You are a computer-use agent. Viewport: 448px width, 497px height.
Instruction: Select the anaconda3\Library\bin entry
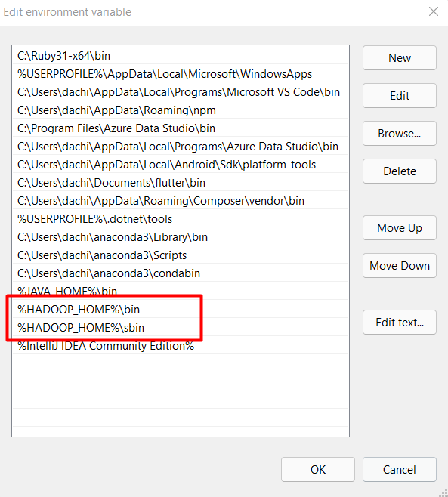click(x=181, y=236)
